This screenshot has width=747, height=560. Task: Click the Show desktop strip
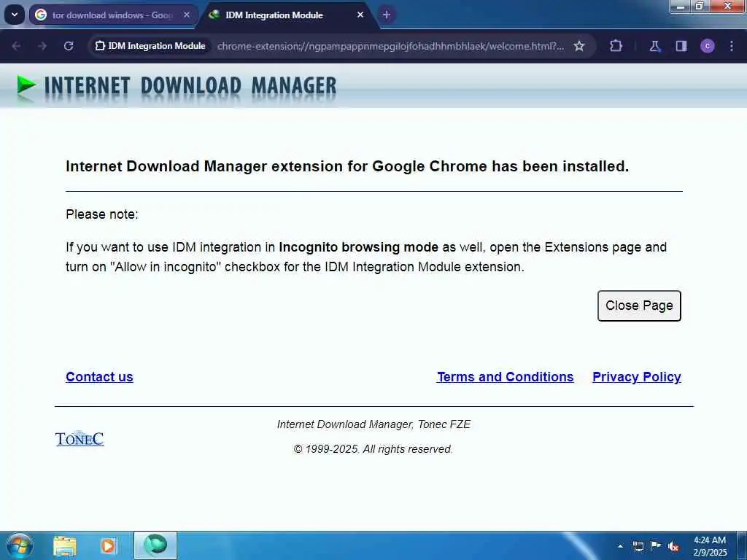[742, 546]
